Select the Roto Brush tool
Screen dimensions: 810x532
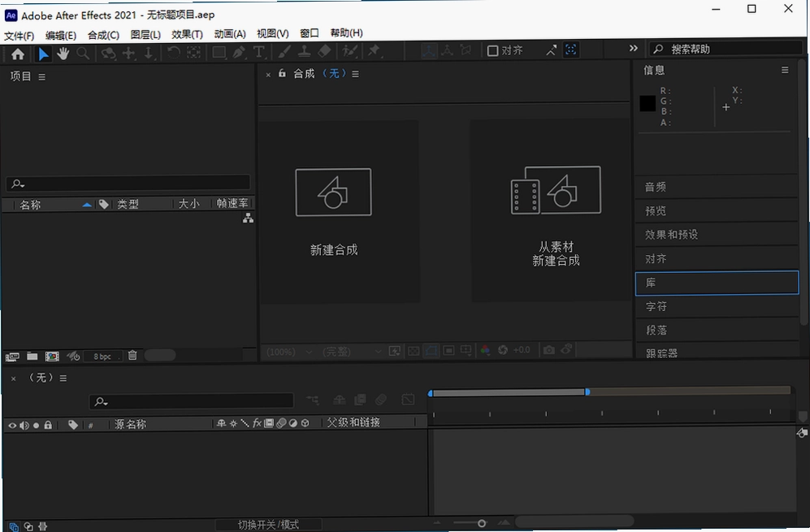coord(349,50)
